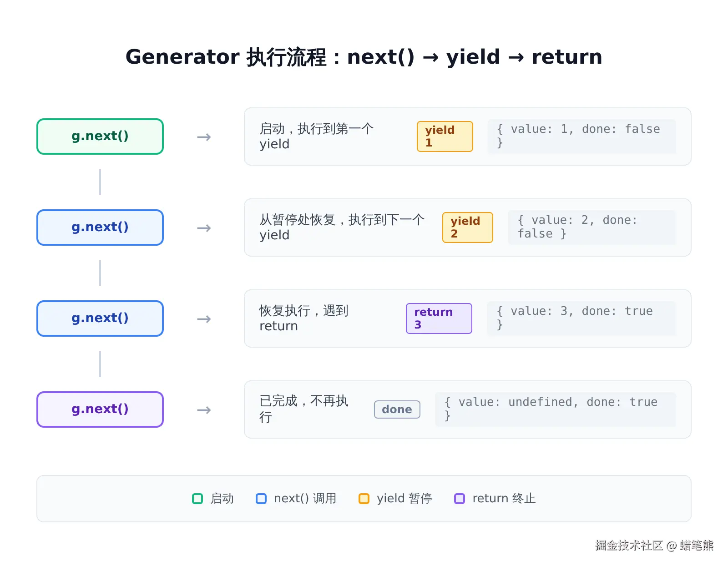Click the result value: 3, done: true
The height and width of the screenshot is (566, 728).
coord(581,318)
